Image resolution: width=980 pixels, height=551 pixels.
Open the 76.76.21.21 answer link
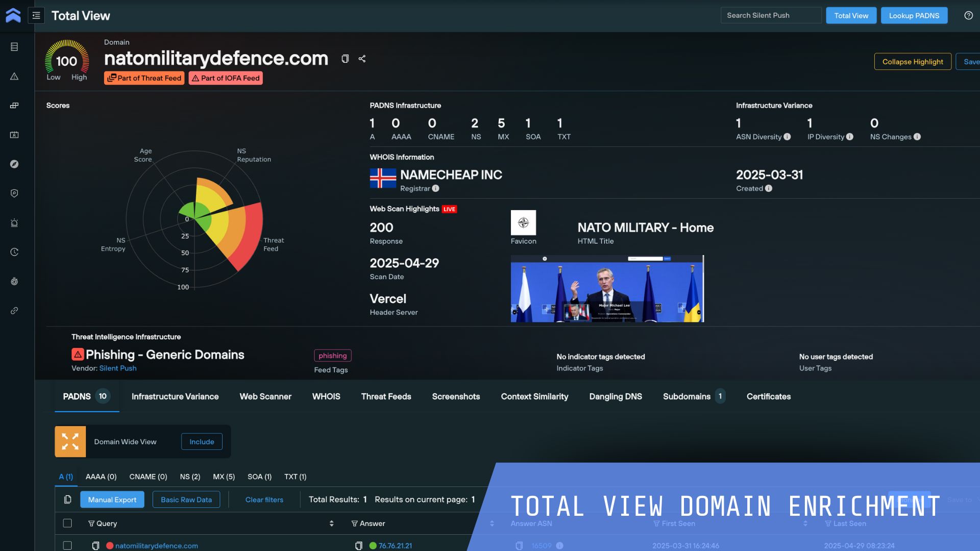395,545
